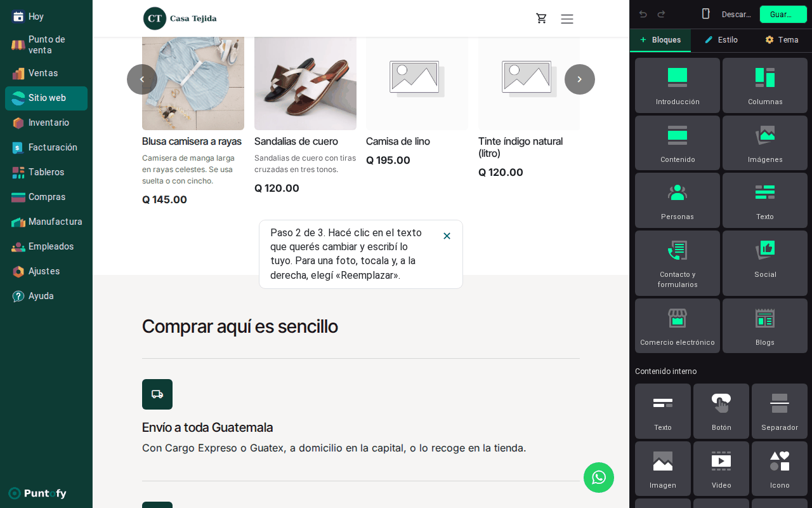Click the Casa Tejida logo
The image size is (812, 508).
click(x=180, y=18)
